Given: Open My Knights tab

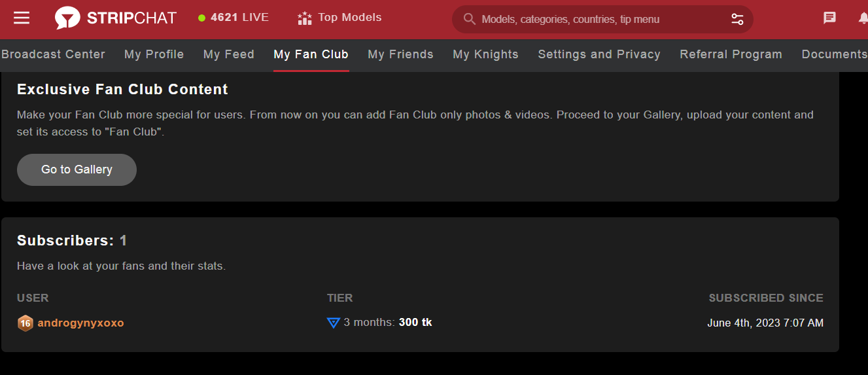Looking at the screenshot, I should tap(485, 54).
